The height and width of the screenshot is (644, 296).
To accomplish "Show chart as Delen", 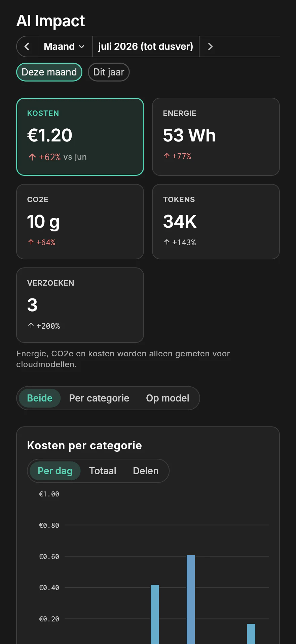I will 146,471.
